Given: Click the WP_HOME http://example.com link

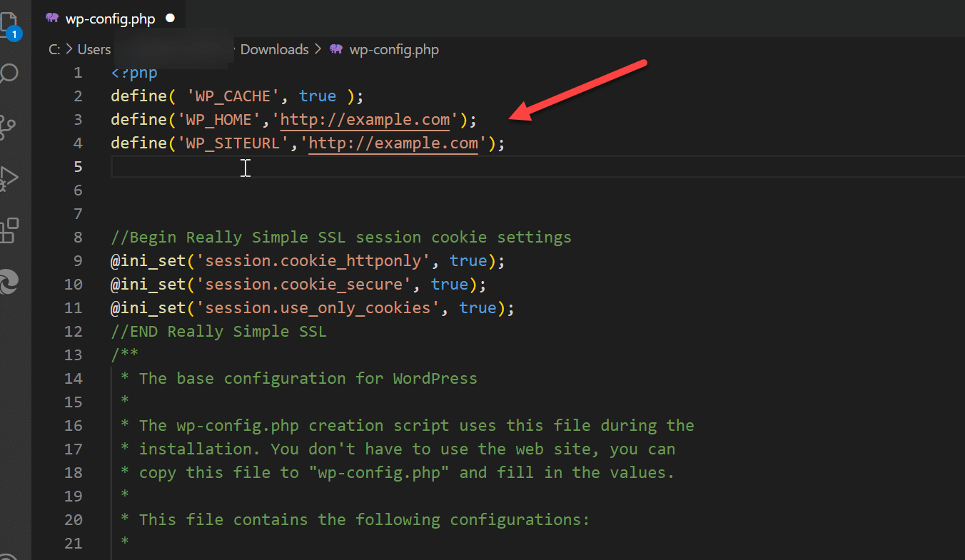Looking at the screenshot, I should click(x=365, y=119).
